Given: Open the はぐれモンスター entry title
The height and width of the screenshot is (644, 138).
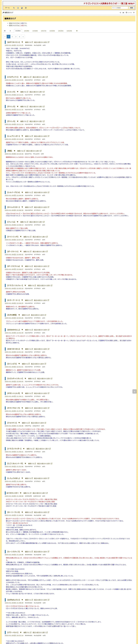Looking at the screenshot, I should coord(13,493).
